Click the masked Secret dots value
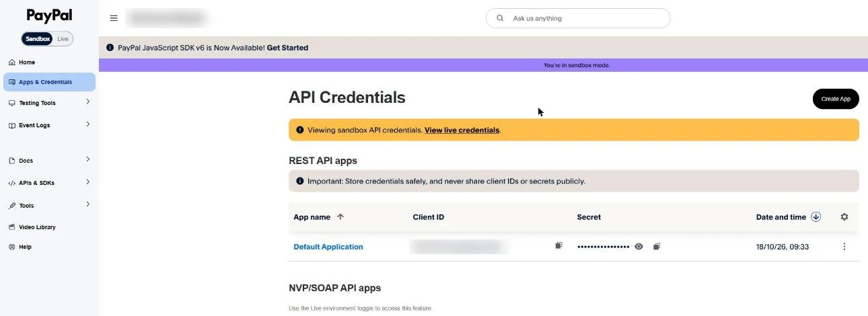868x316 pixels. click(603, 247)
